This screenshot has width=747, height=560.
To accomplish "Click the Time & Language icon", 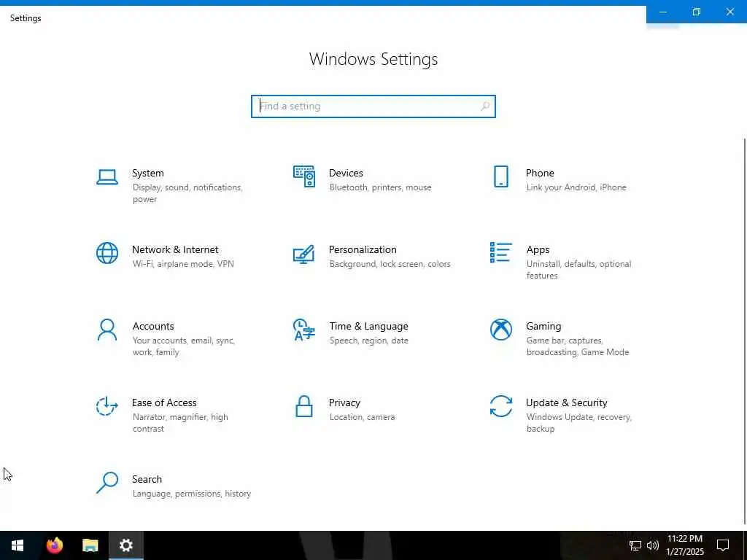I will tap(304, 330).
